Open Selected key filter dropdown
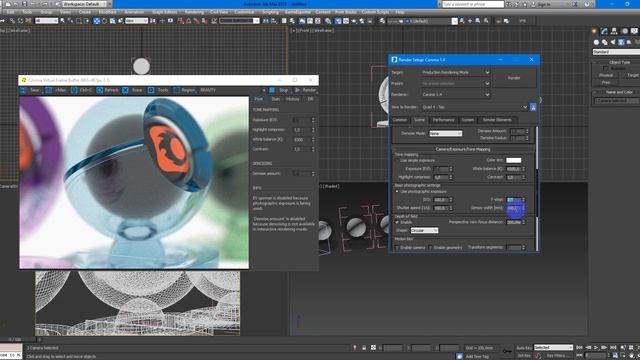Image resolution: width=640 pixels, height=360 pixels. [553, 348]
